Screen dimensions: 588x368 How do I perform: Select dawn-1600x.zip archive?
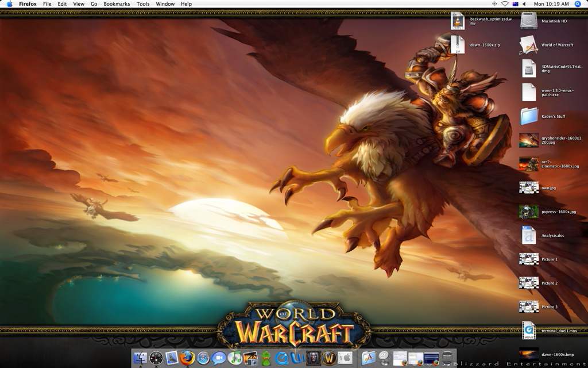458,45
